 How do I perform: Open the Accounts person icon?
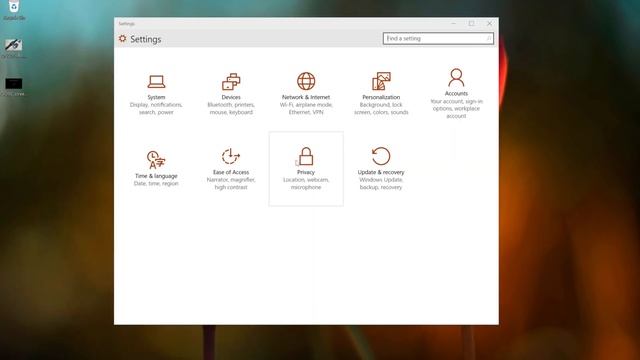(x=456, y=78)
